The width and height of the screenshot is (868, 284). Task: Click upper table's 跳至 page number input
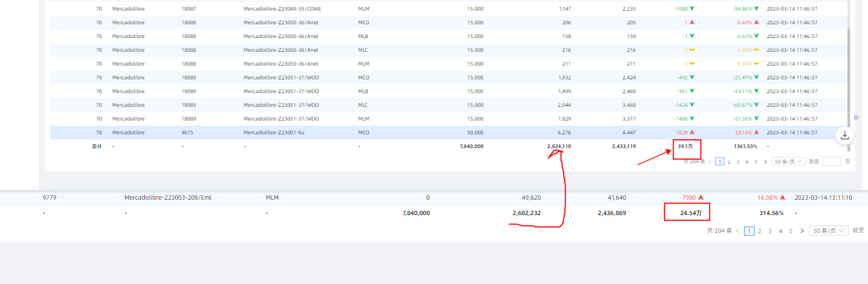[832, 162]
